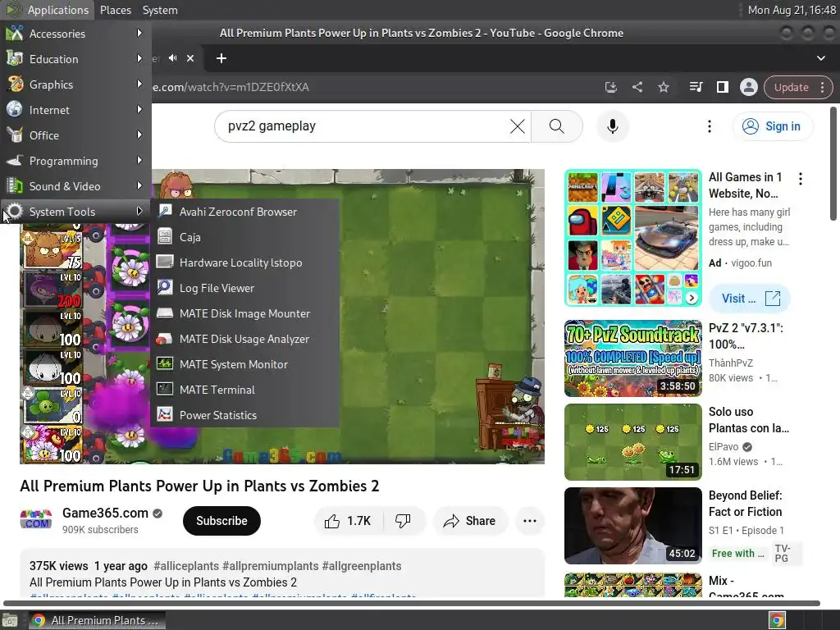Open a new Chrome tab

(x=221, y=58)
